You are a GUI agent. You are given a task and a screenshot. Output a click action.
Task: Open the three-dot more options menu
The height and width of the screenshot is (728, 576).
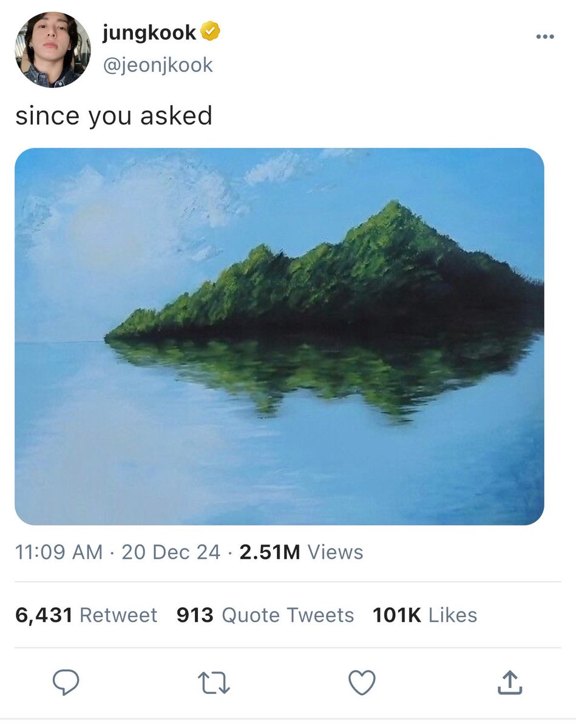tap(545, 37)
